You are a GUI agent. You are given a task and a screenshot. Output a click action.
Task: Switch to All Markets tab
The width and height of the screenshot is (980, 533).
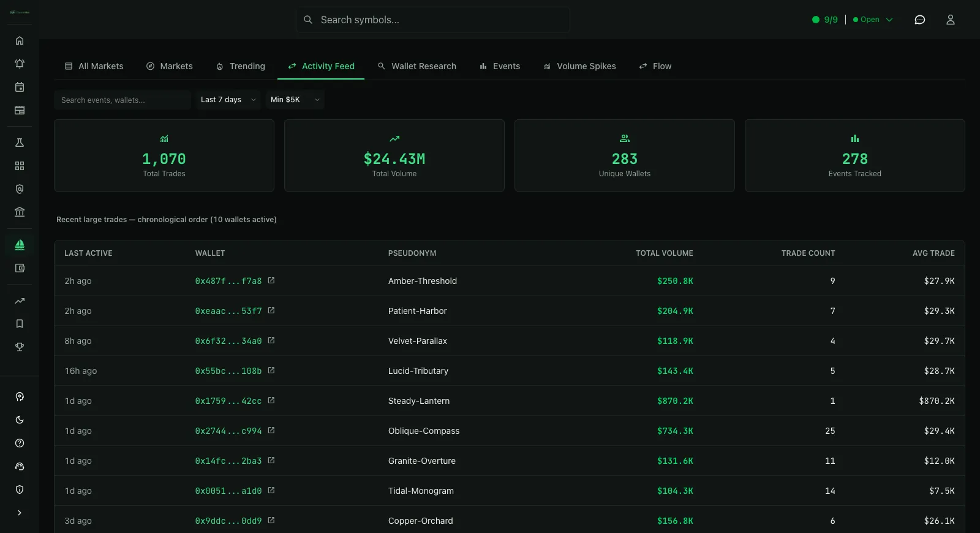[94, 66]
